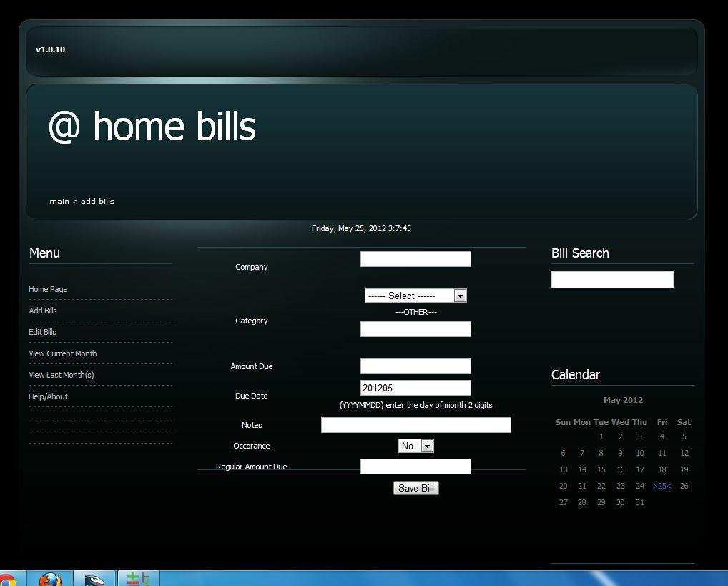Click the Due Date field showing 201205
This screenshot has height=586, width=728.
[415, 387]
